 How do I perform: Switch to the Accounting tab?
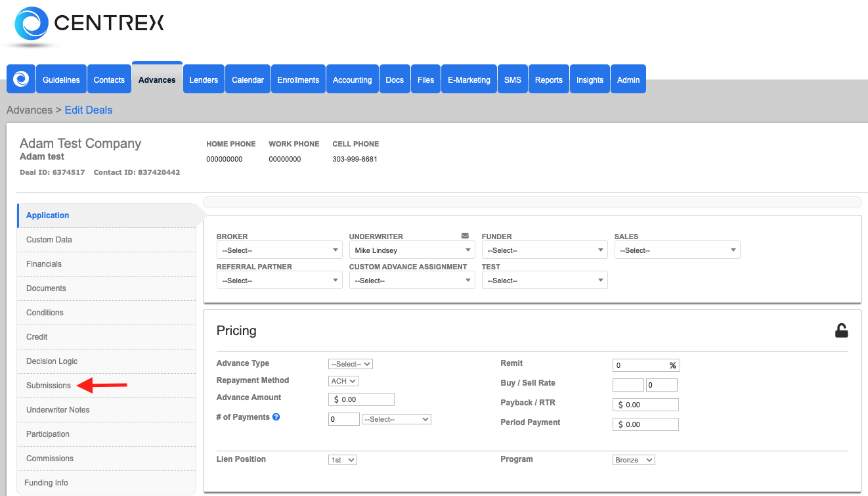352,79
